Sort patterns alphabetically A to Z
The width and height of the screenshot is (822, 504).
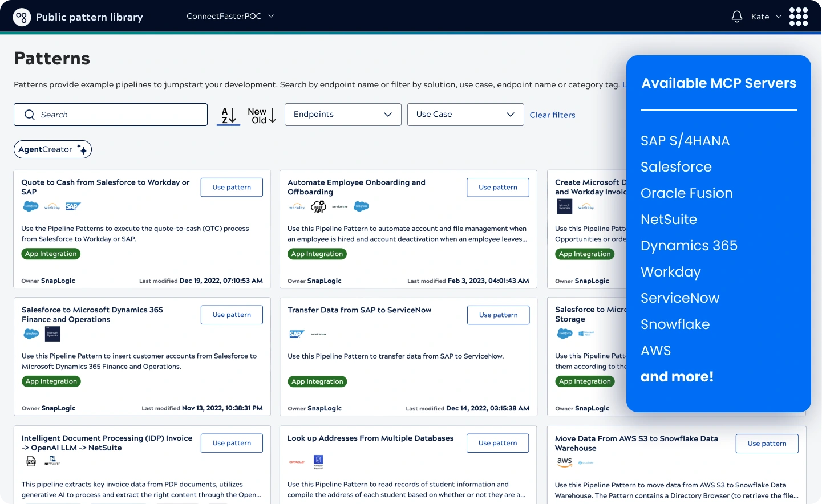[229, 115]
